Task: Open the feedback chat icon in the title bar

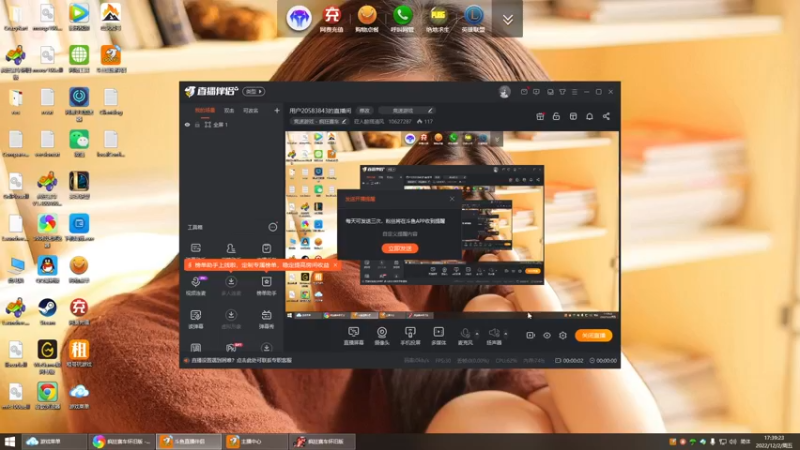Action: (x=536, y=92)
